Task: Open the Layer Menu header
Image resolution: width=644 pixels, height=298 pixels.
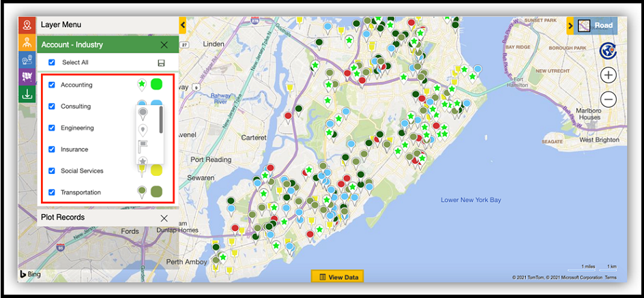Action: click(x=61, y=25)
